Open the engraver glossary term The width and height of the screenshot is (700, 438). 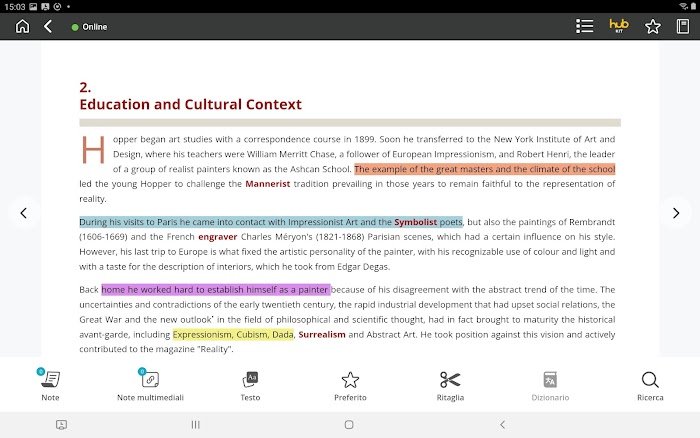[x=217, y=237]
